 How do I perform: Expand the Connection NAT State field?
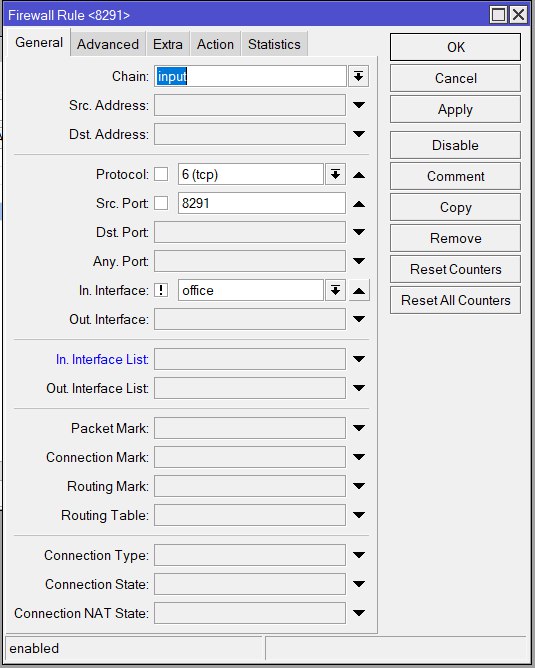click(x=359, y=613)
